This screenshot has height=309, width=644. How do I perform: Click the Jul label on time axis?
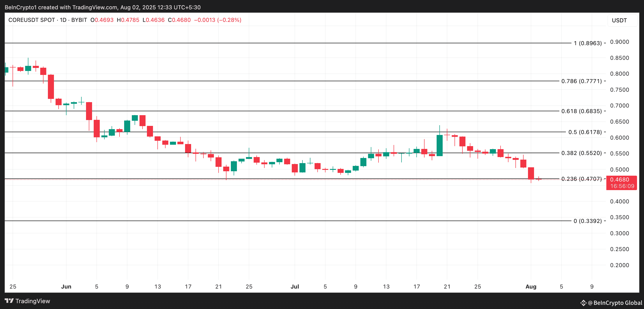coord(295,286)
